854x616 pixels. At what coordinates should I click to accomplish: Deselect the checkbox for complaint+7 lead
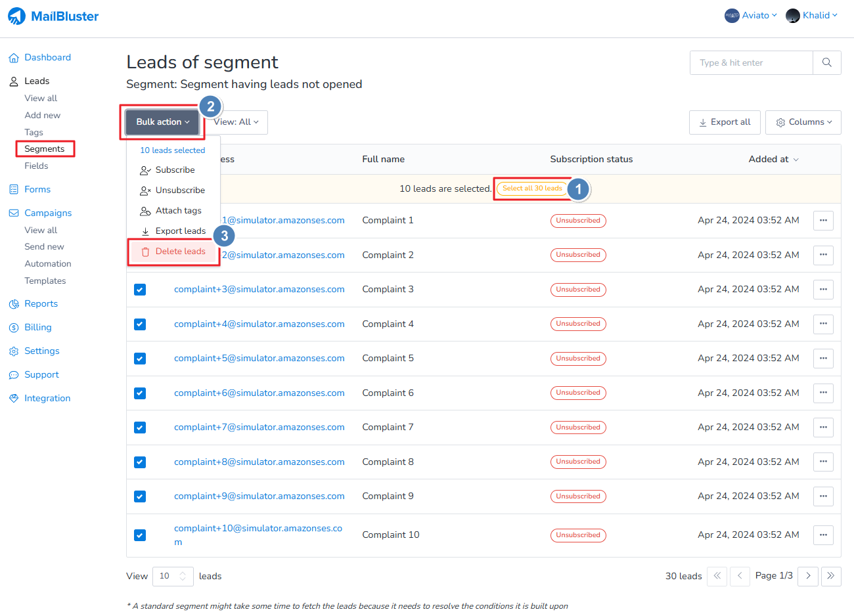139,428
